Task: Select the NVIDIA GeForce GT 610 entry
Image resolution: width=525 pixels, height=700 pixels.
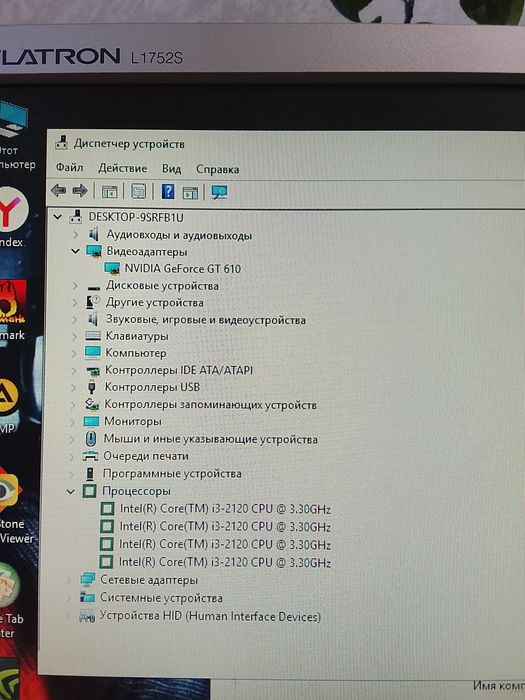Action: tap(183, 269)
